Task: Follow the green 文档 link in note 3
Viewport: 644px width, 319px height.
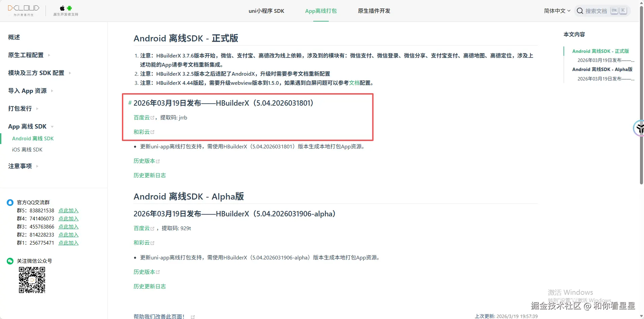Action: [x=354, y=83]
